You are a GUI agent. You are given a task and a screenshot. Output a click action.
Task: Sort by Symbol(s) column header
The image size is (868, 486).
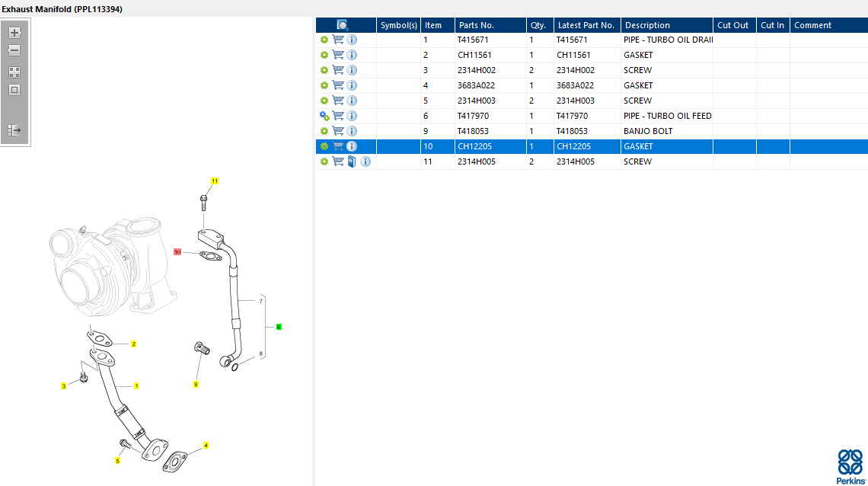(398, 25)
